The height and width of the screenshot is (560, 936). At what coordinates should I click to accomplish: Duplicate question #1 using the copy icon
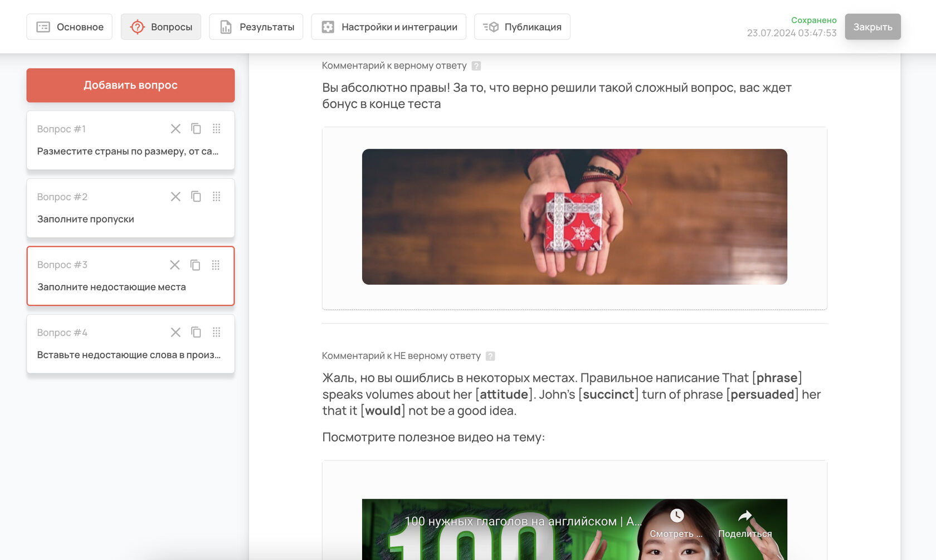pos(196,129)
